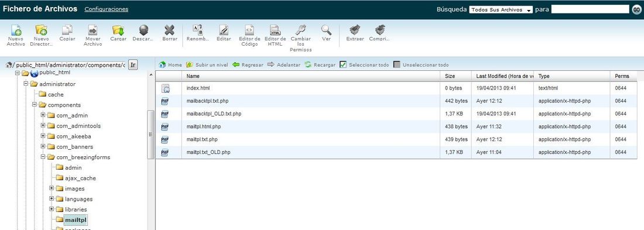Expand the languages folder node
Viewport: 644px width, 230px height.
[52, 199]
